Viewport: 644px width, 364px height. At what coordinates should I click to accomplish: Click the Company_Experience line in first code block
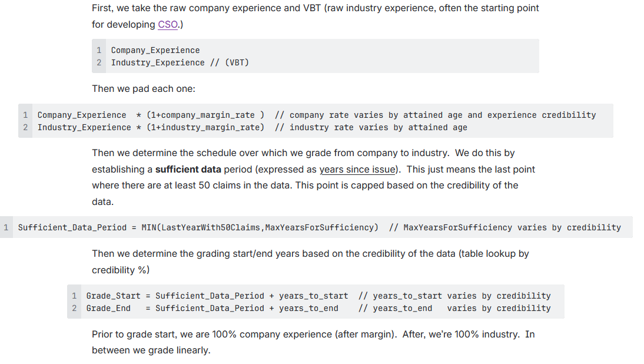tap(155, 51)
